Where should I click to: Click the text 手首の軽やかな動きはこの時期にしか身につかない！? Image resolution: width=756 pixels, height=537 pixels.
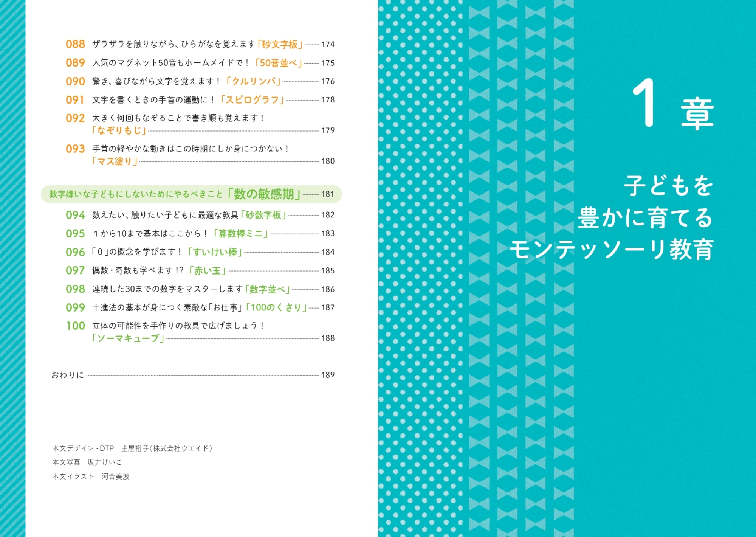click(x=191, y=149)
